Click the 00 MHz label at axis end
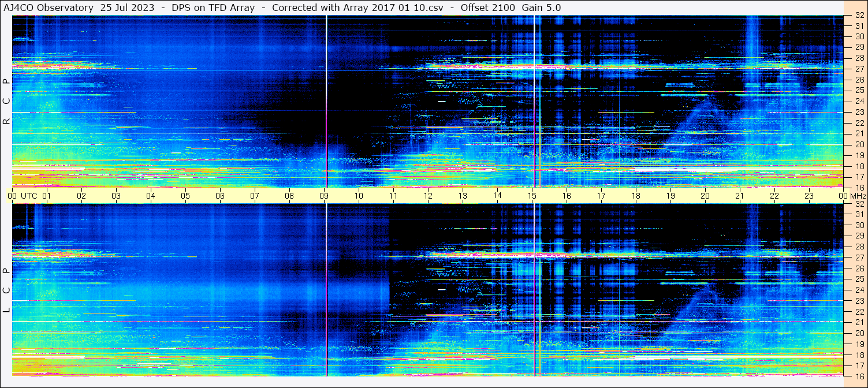This screenshot has width=868, height=388. coord(852,196)
